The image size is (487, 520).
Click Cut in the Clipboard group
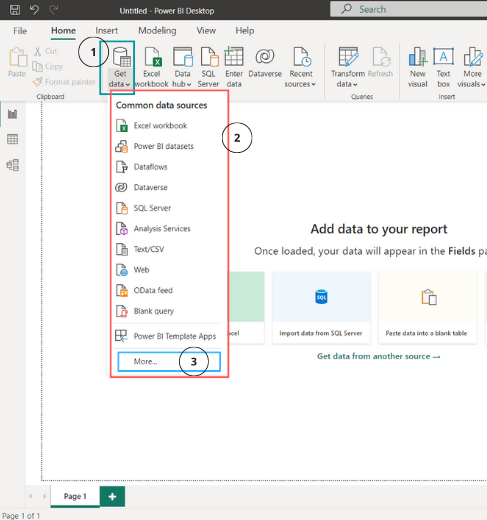45,51
